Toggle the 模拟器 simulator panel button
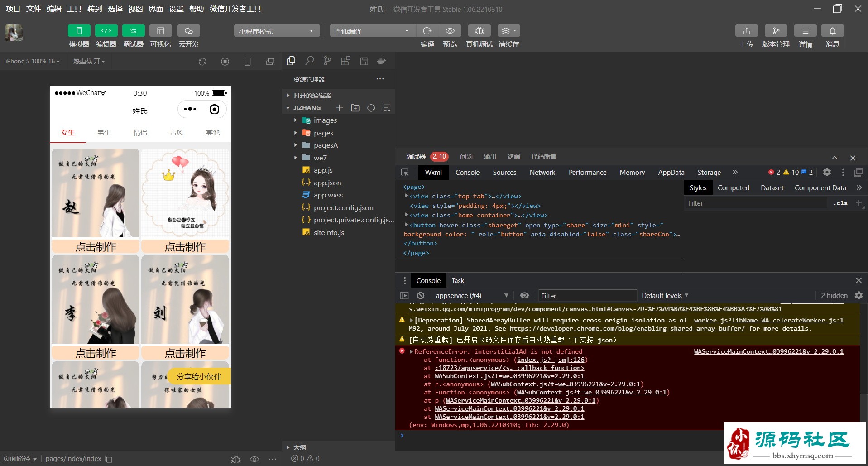Image resolution: width=868 pixels, height=466 pixels. (79, 31)
